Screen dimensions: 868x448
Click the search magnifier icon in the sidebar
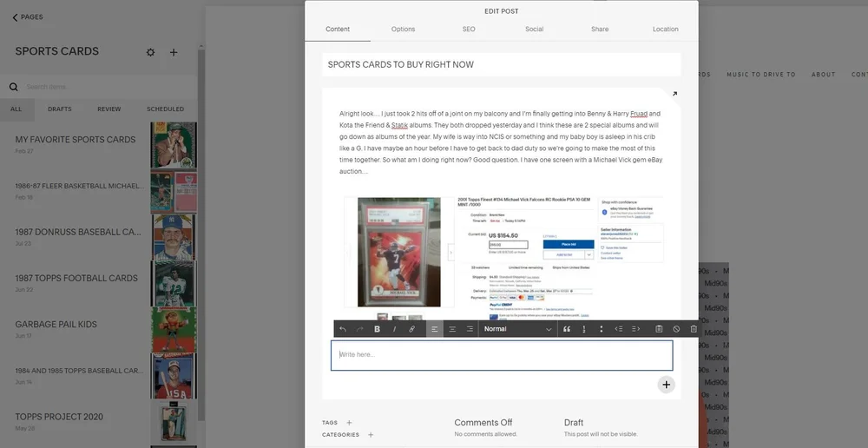[14, 87]
